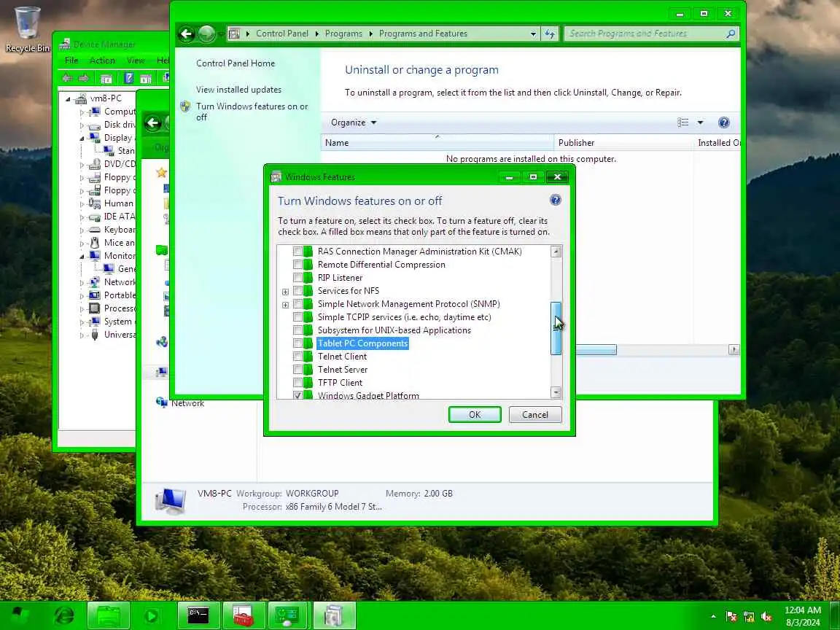Select the TFTP Client feature row
The image size is (840, 630).
(340, 383)
